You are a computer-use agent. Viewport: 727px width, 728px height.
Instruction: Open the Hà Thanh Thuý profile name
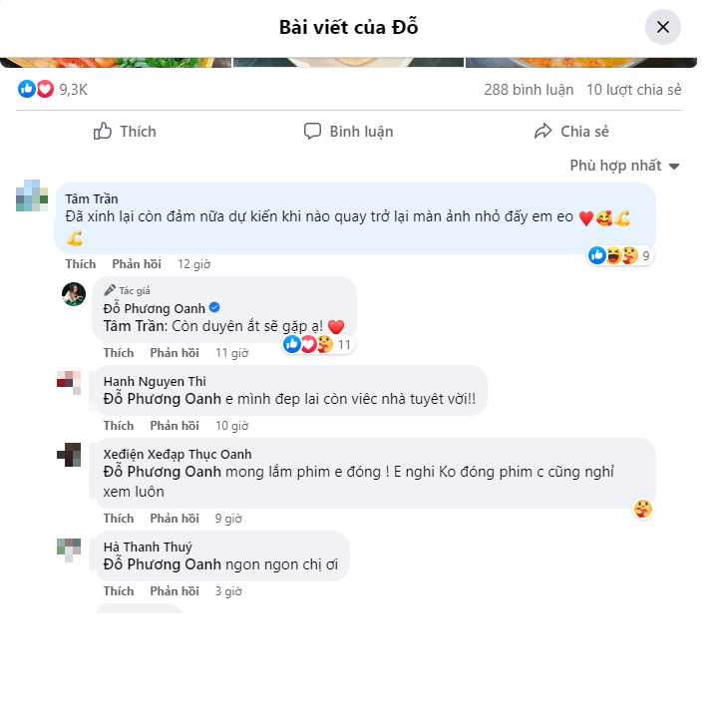(x=148, y=547)
